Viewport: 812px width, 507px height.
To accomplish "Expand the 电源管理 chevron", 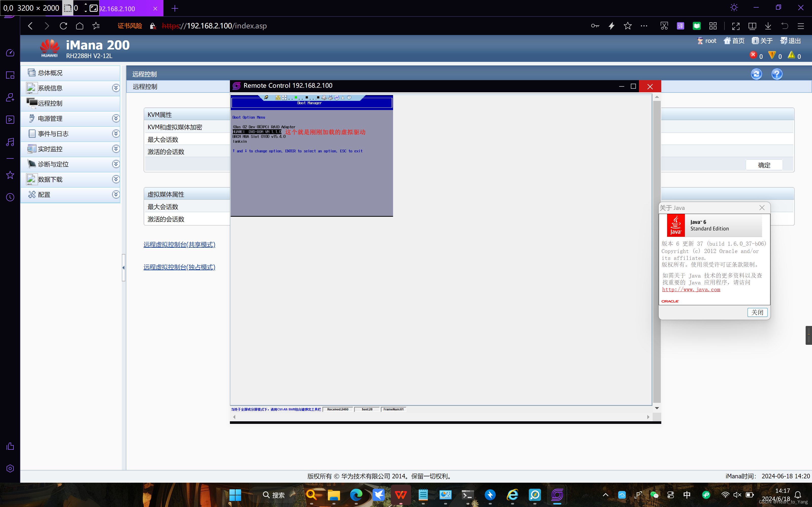I will tap(116, 118).
